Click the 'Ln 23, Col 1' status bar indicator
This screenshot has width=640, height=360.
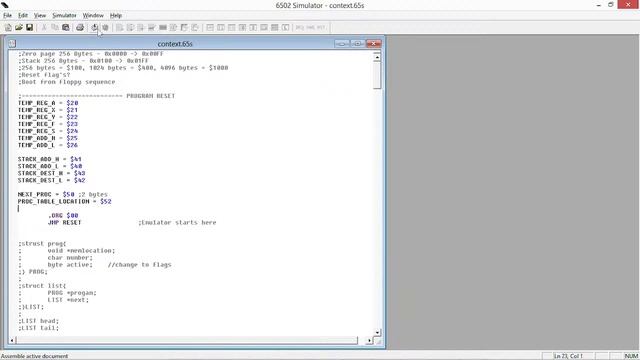pos(568,356)
